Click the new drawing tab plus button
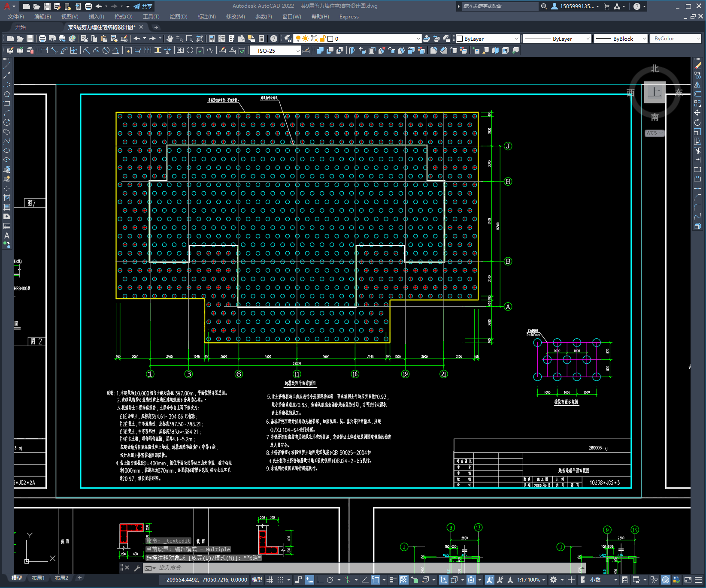This screenshot has width=706, height=588. tap(156, 27)
